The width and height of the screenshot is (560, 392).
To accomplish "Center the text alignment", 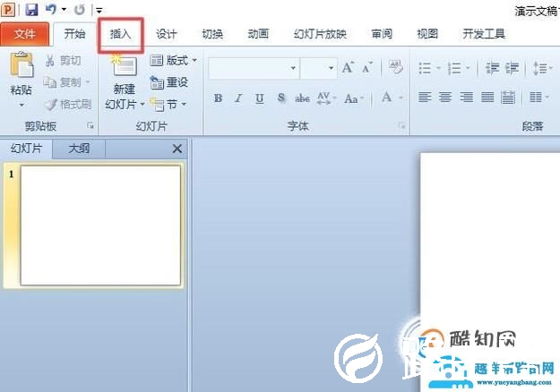I will point(445,97).
